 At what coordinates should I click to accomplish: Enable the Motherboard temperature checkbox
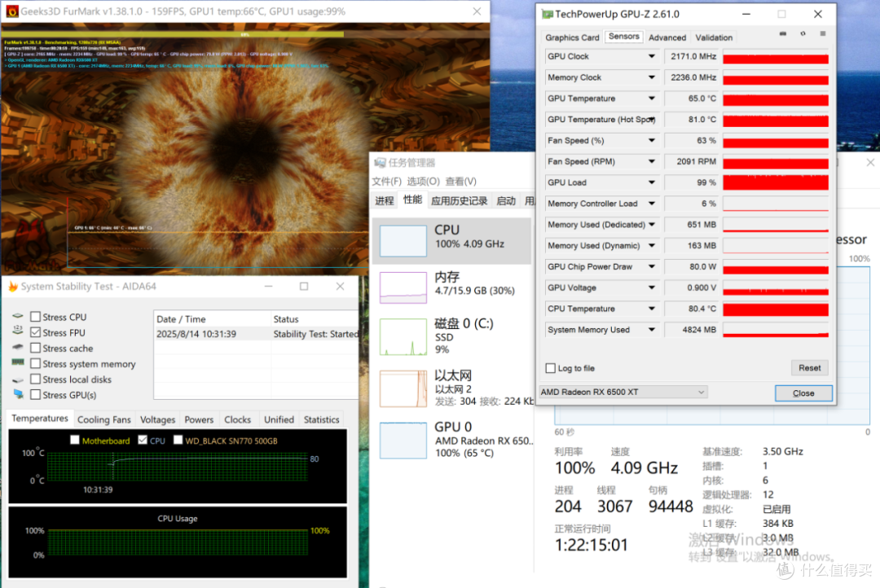coord(75,440)
